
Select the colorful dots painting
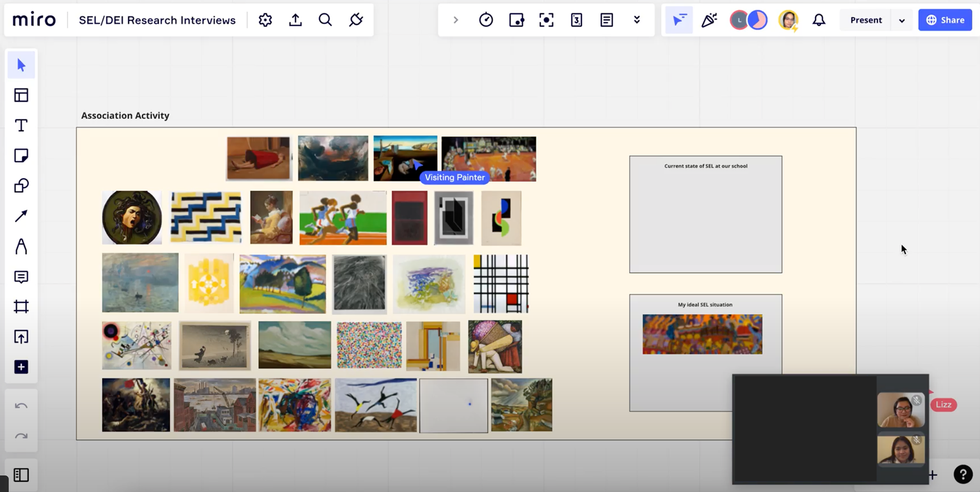pos(369,345)
